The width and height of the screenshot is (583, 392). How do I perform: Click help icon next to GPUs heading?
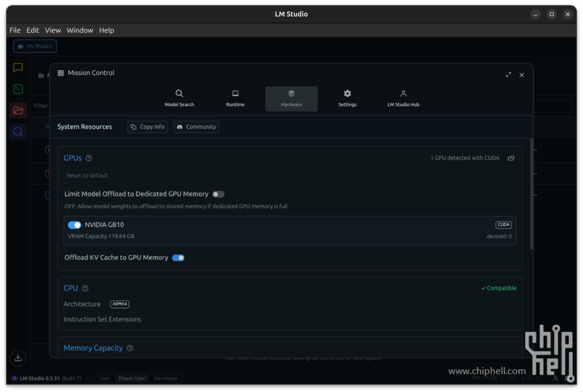pos(89,158)
